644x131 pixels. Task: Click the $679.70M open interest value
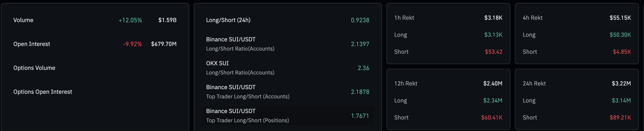tap(164, 44)
